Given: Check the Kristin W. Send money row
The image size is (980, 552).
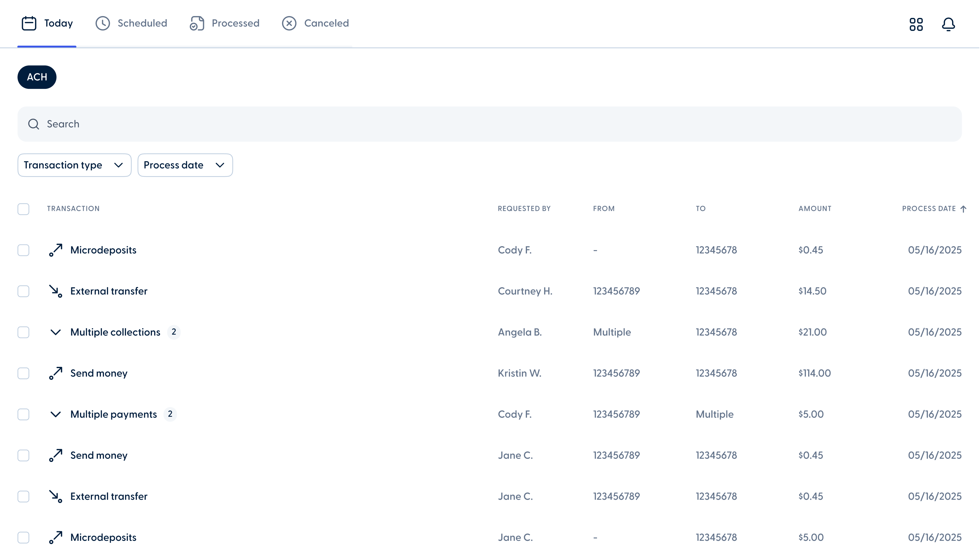Looking at the screenshot, I should tap(23, 373).
